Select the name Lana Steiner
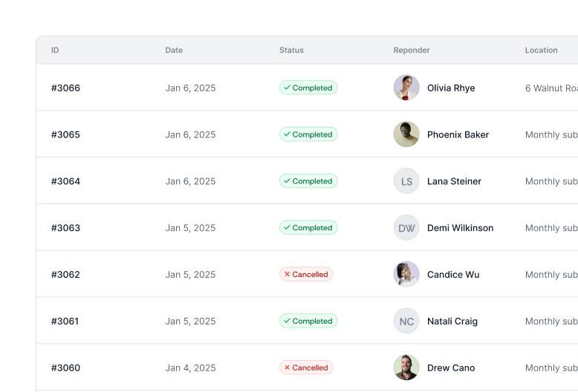Screen dimensions: 578x392 [x=454, y=181]
